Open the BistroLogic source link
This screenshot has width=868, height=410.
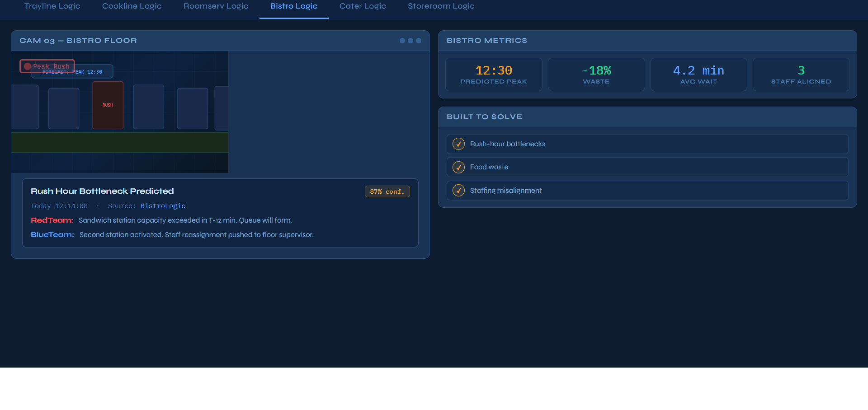click(163, 206)
